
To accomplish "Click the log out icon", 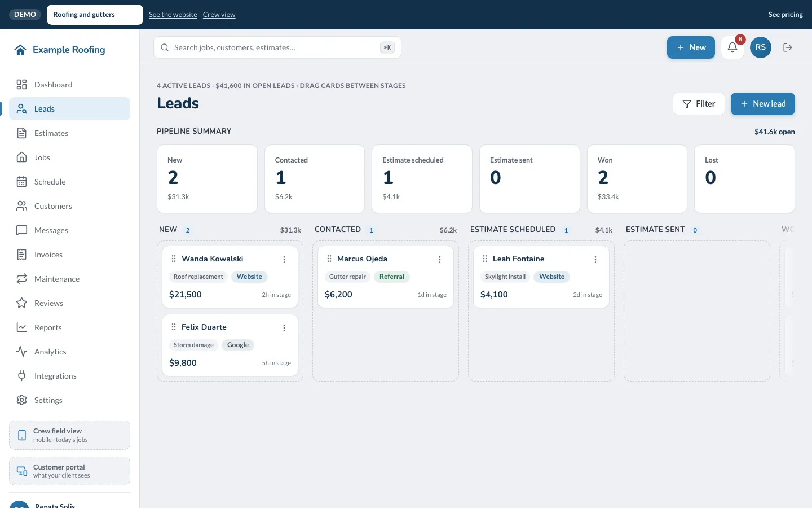I will [788, 47].
